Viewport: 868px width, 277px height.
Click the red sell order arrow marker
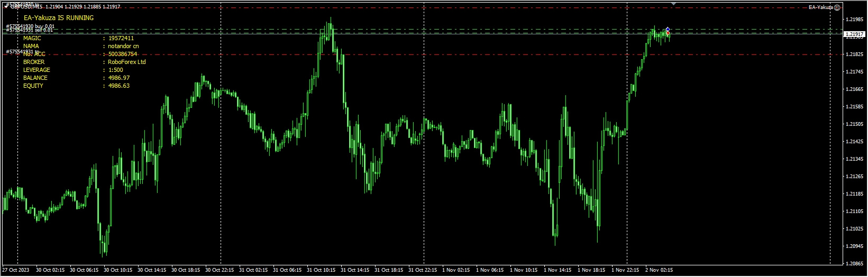668,33
